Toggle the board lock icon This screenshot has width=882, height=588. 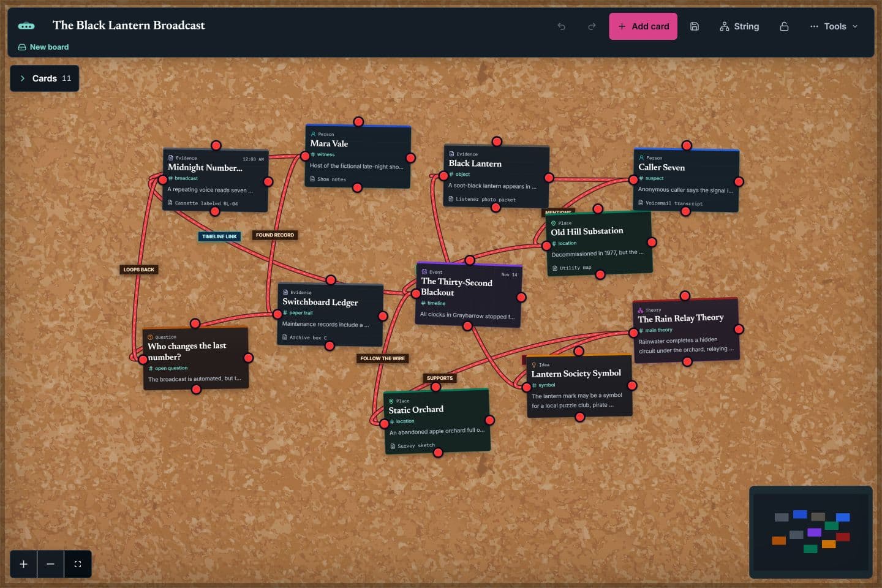pos(784,26)
